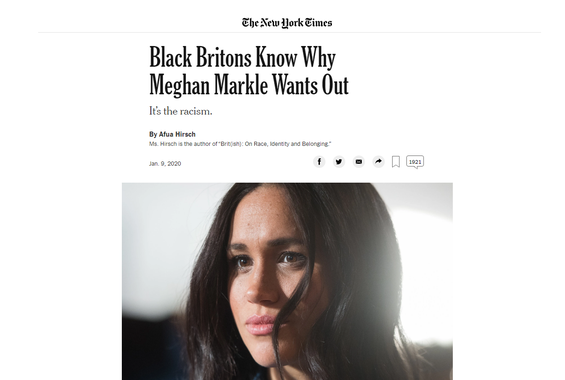Image resolution: width=565 pixels, height=380 pixels.
Task: Click the word 'Times' in the masthead
Action: (x=319, y=23)
